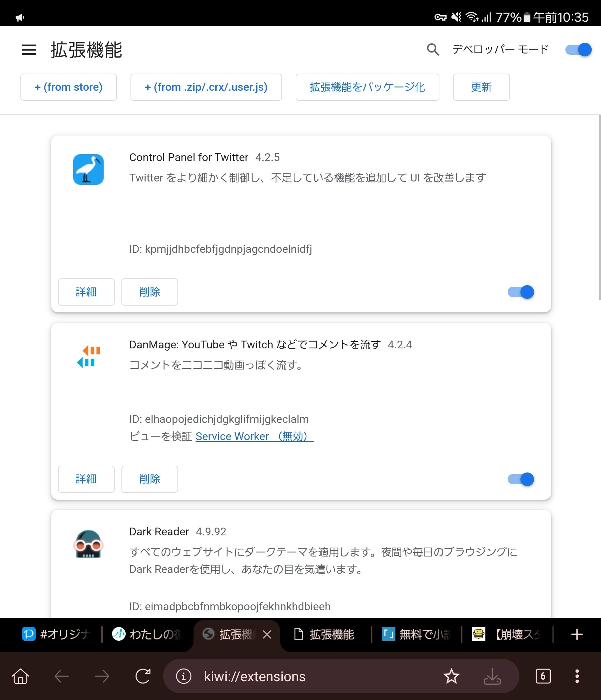Open 詳細 for Control Panel for Twitter
The height and width of the screenshot is (700, 601).
[86, 292]
